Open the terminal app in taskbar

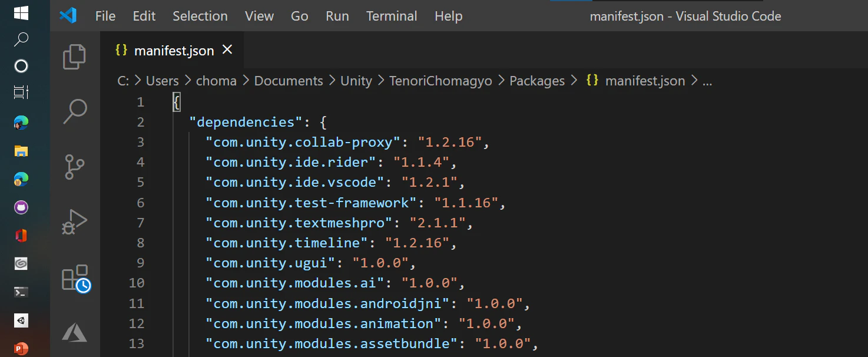click(21, 292)
